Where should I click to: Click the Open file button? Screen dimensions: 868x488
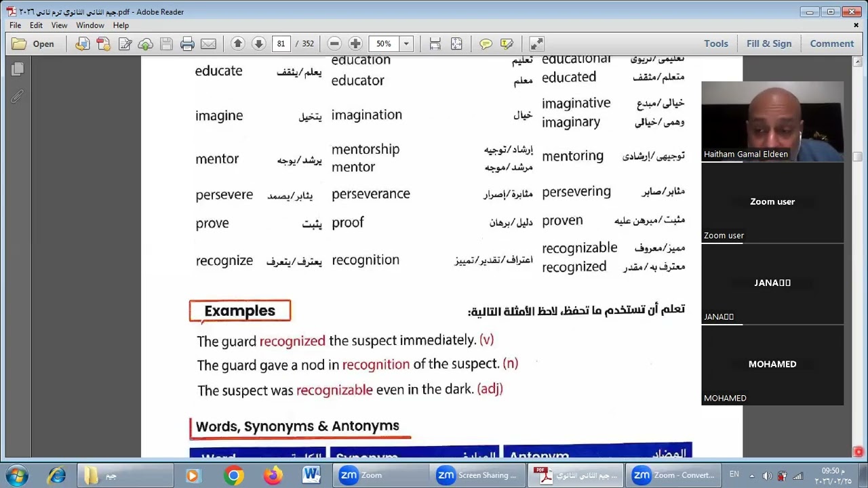point(33,44)
